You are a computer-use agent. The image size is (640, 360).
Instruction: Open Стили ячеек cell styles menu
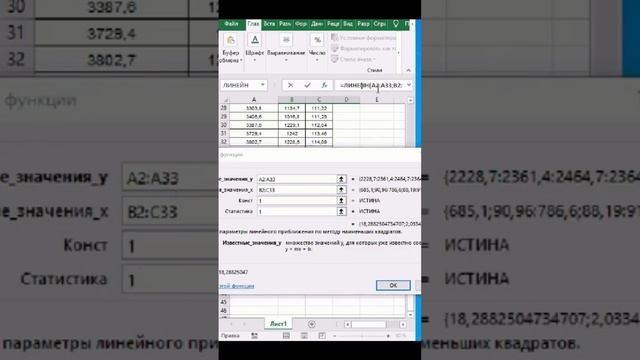tap(353, 59)
